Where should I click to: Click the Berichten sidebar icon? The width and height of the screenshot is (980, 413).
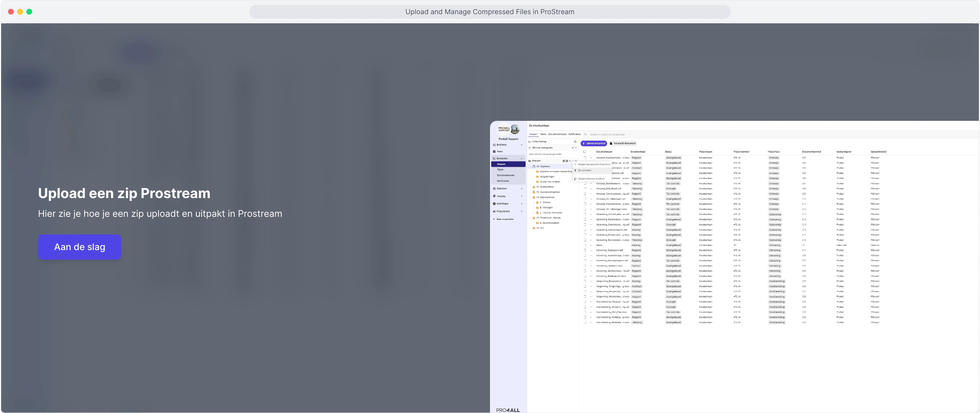pos(494,145)
